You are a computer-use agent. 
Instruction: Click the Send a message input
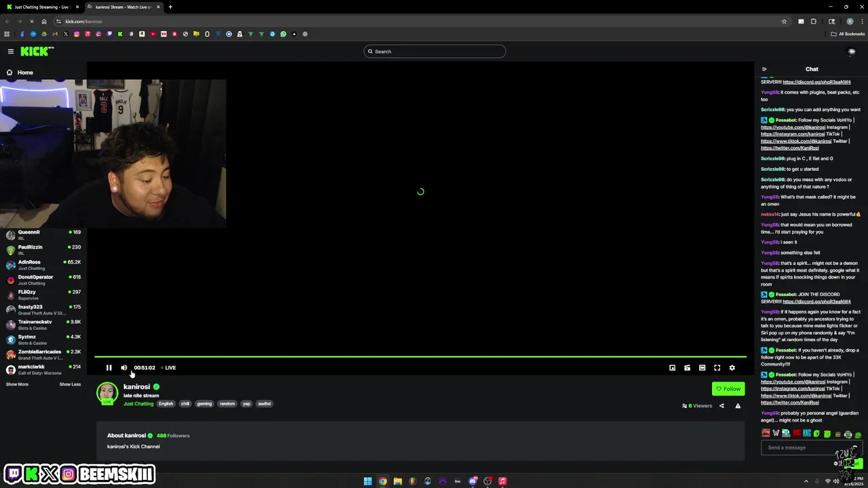[811, 447]
